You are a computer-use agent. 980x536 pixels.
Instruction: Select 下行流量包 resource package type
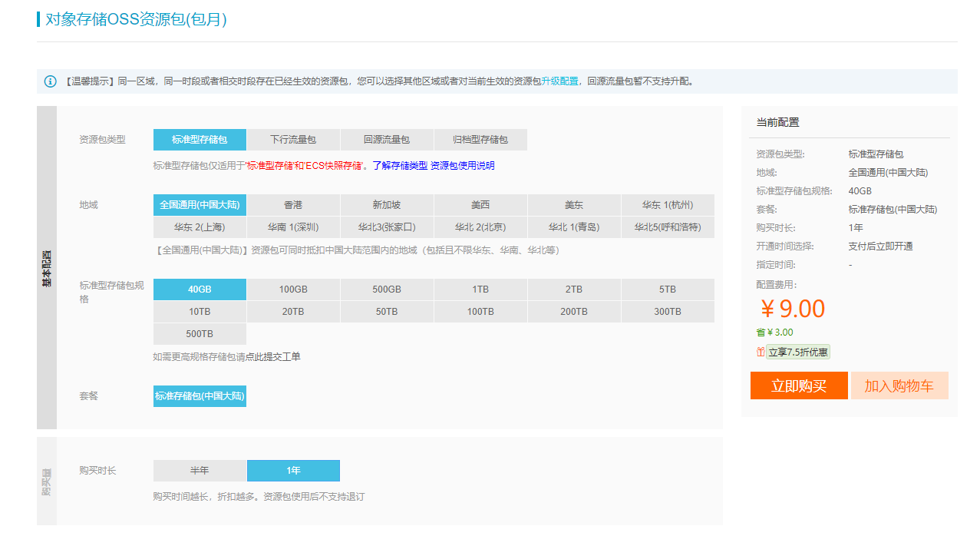[x=293, y=140]
